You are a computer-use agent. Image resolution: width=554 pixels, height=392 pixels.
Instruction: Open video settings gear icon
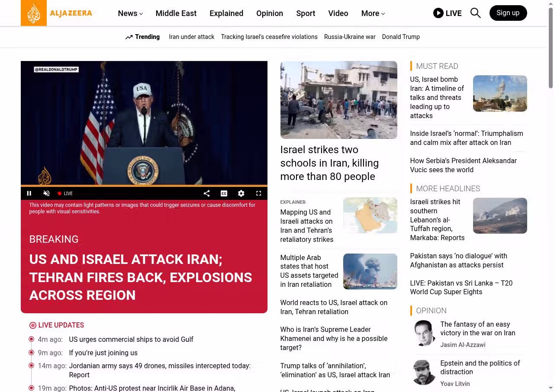(x=241, y=193)
